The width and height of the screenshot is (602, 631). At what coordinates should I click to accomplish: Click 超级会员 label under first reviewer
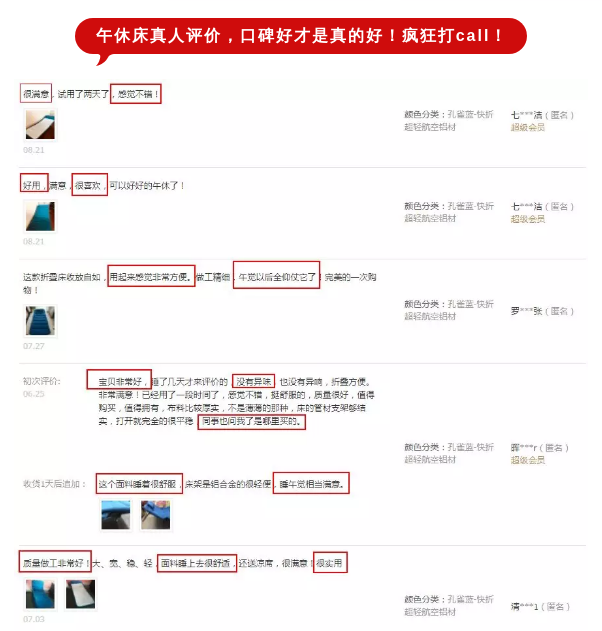coord(528,128)
